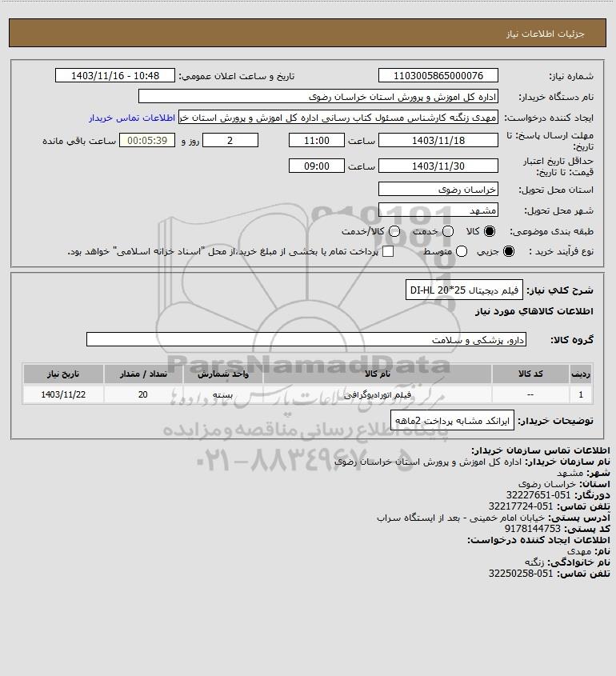Click the request creator field مهدی زنگنه
The width and height of the screenshot is (616, 676).
pos(338,118)
